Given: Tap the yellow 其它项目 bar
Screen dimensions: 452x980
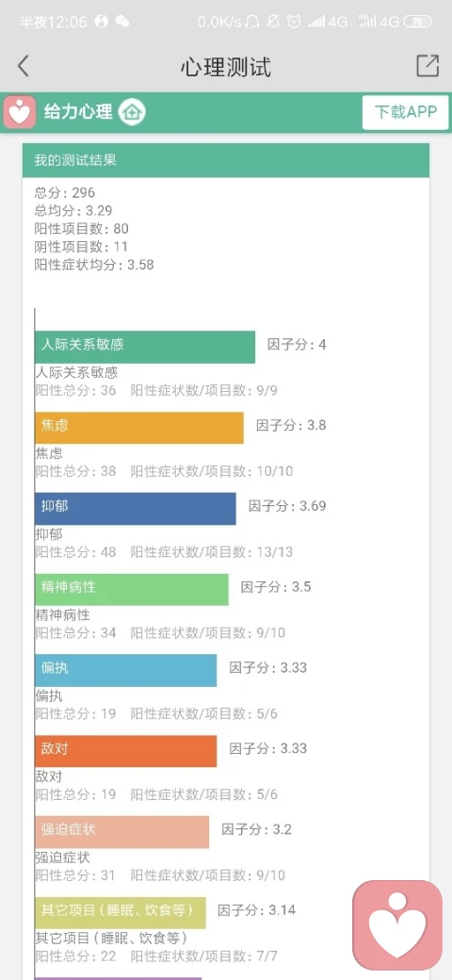Looking at the screenshot, I should tap(120, 912).
